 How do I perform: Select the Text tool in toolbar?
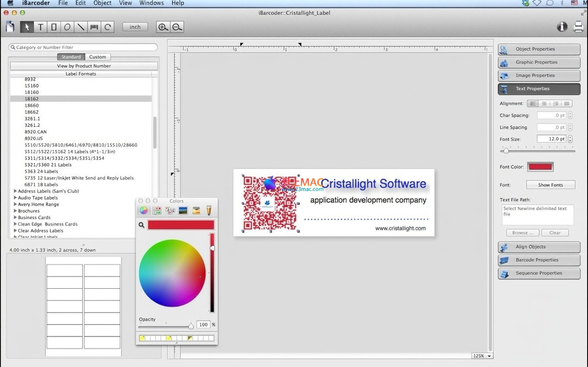click(x=40, y=27)
